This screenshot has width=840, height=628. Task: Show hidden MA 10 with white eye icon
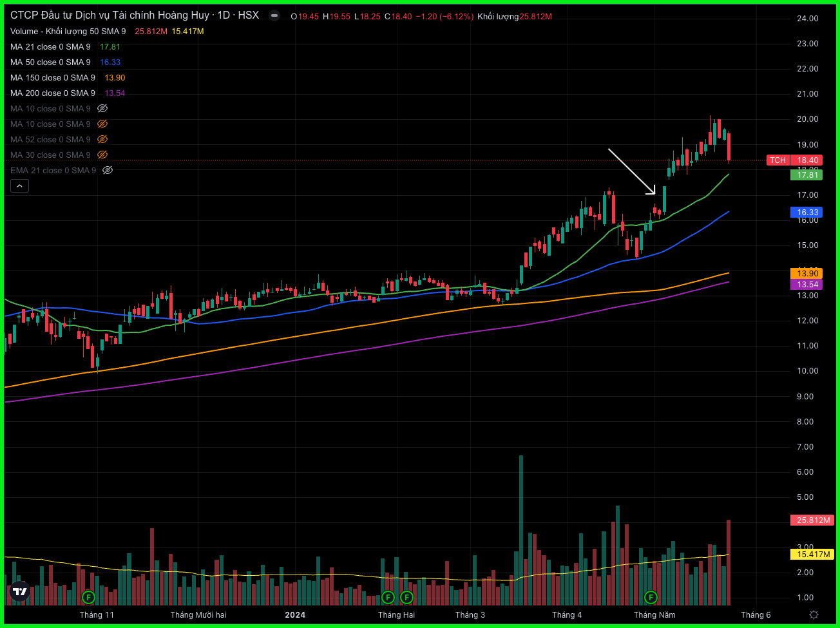(102, 108)
